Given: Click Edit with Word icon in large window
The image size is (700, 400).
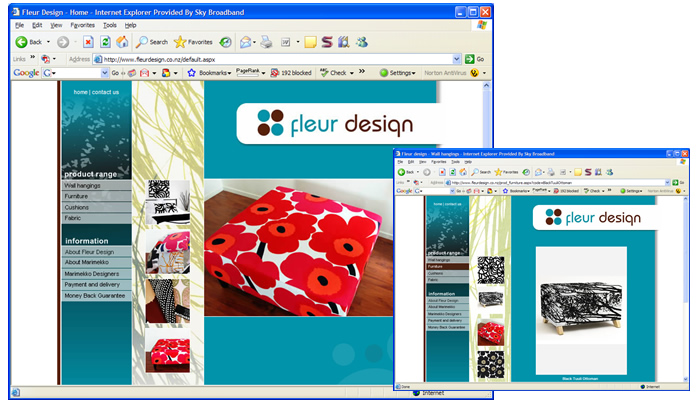Looking at the screenshot, I should pyautogui.click(x=286, y=42).
